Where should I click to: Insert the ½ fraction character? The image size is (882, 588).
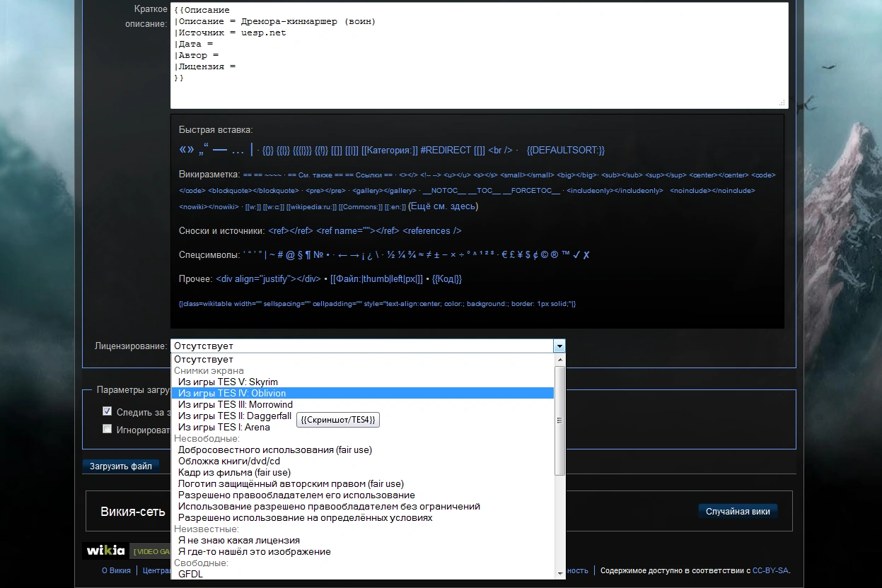point(390,255)
